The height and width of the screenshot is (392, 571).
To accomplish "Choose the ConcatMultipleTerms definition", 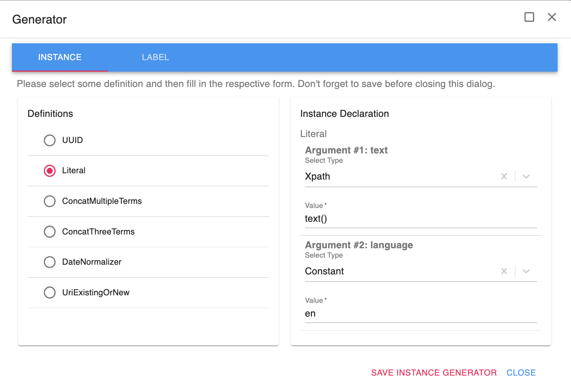I will coord(50,201).
